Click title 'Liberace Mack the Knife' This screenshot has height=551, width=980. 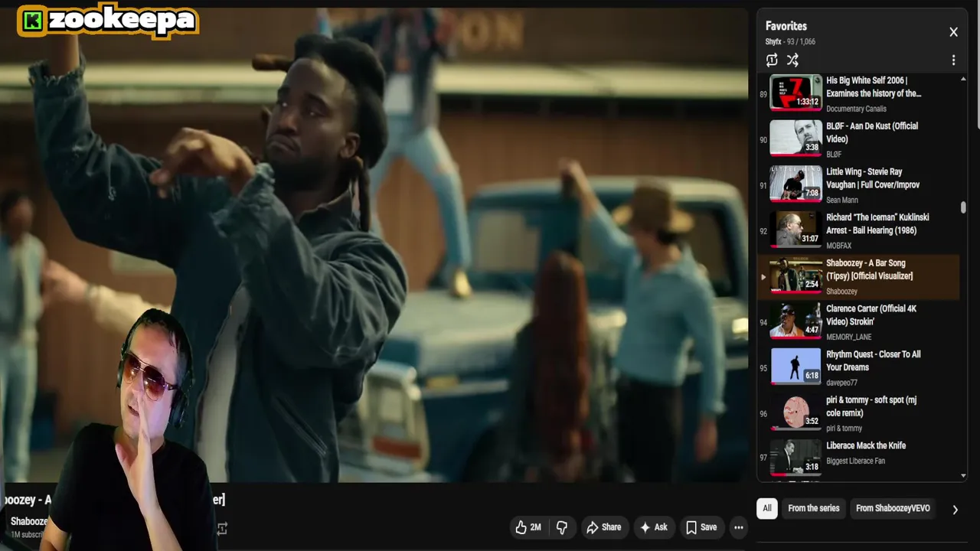(x=866, y=445)
